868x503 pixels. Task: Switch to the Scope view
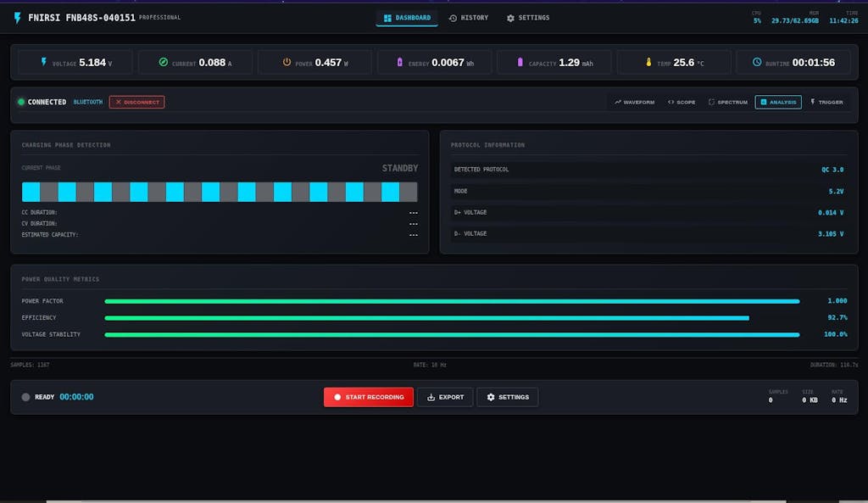(x=682, y=103)
